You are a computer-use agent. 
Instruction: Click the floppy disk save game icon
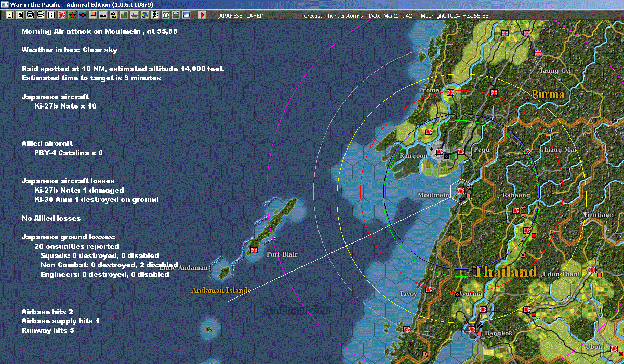click(x=9, y=15)
